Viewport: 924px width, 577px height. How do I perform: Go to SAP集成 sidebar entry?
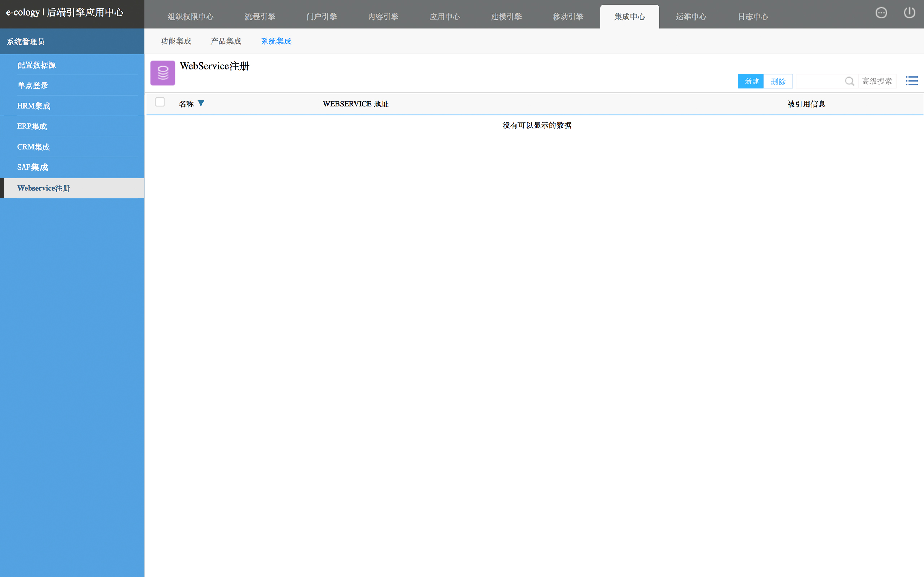33,168
